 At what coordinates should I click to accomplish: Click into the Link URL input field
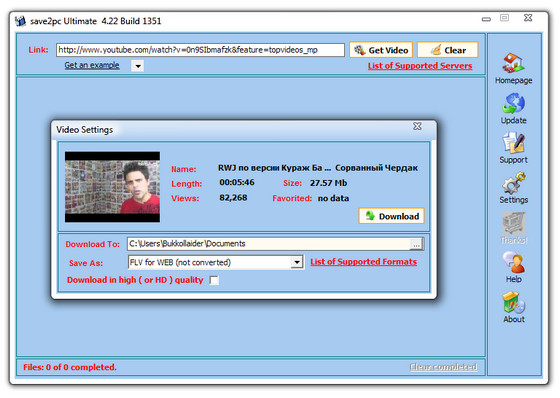[x=200, y=50]
